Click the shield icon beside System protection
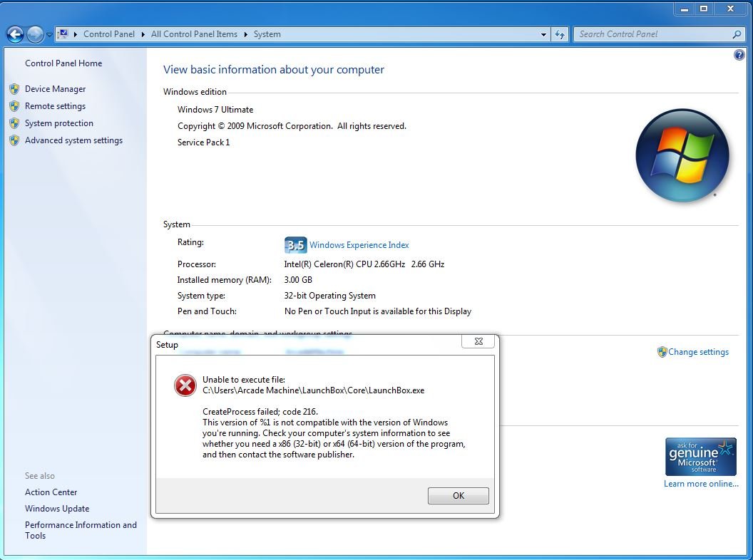 pyautogui.click(x=14, y=123)
